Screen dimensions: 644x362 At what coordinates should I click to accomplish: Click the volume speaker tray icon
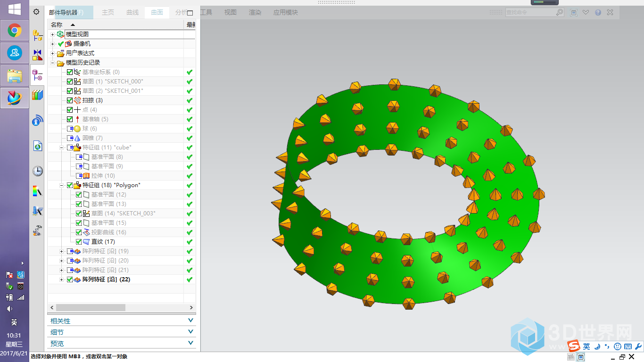coord(9,309)
